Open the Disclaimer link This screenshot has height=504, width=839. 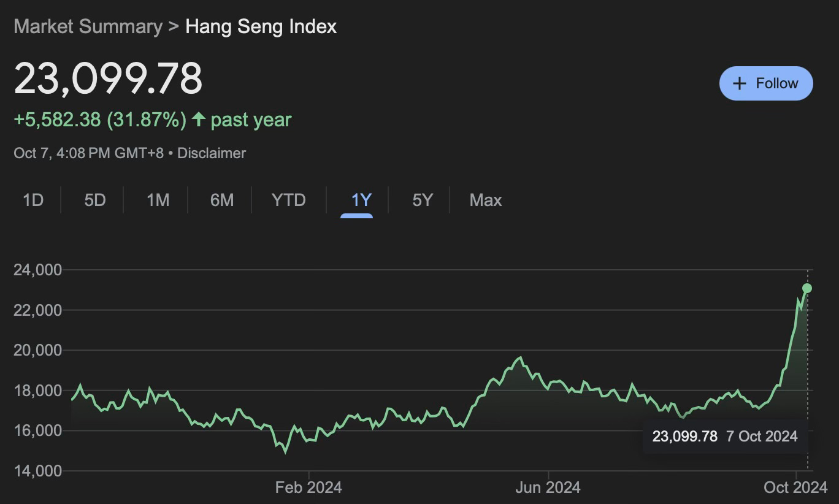point(212,153)
